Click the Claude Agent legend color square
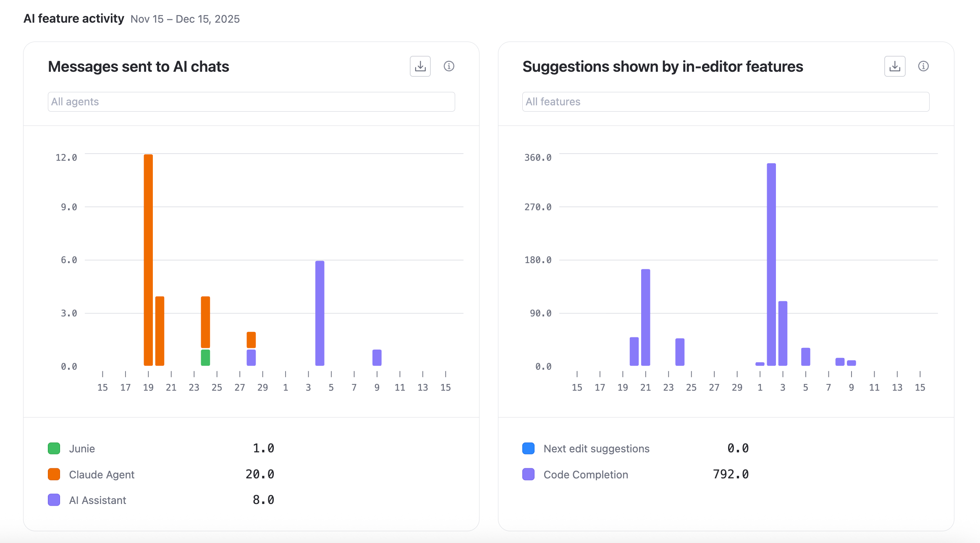The height and width of the screenshot is (543, 980). (54, 475)
